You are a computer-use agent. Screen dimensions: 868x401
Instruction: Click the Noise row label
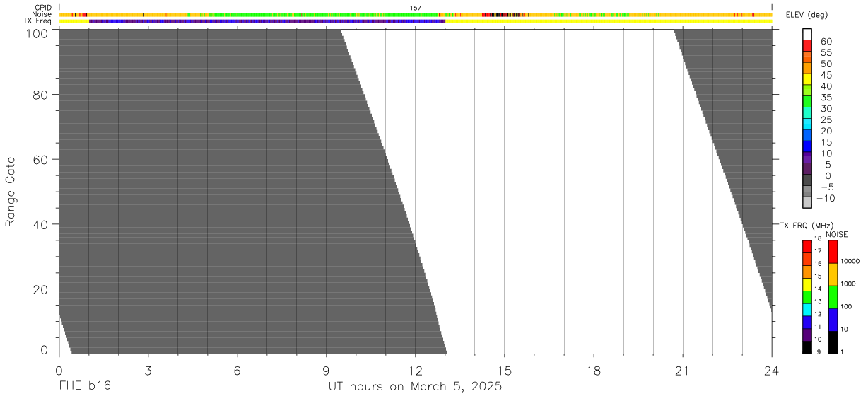click(42, 14)
